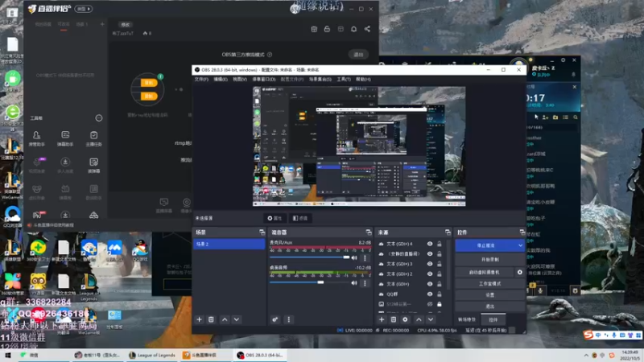The image size is (644, 362).
Task: Click add friend icon in League client
Action: click(x=546, y=117)
